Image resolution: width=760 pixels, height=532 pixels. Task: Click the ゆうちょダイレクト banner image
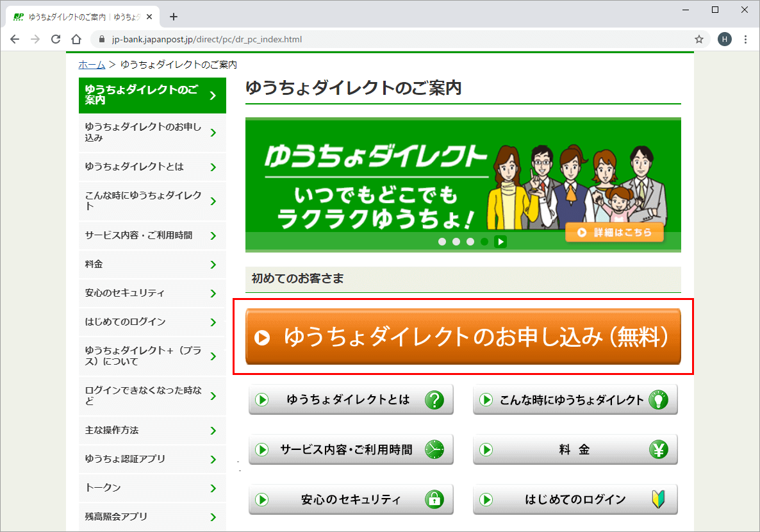(463, 185)
